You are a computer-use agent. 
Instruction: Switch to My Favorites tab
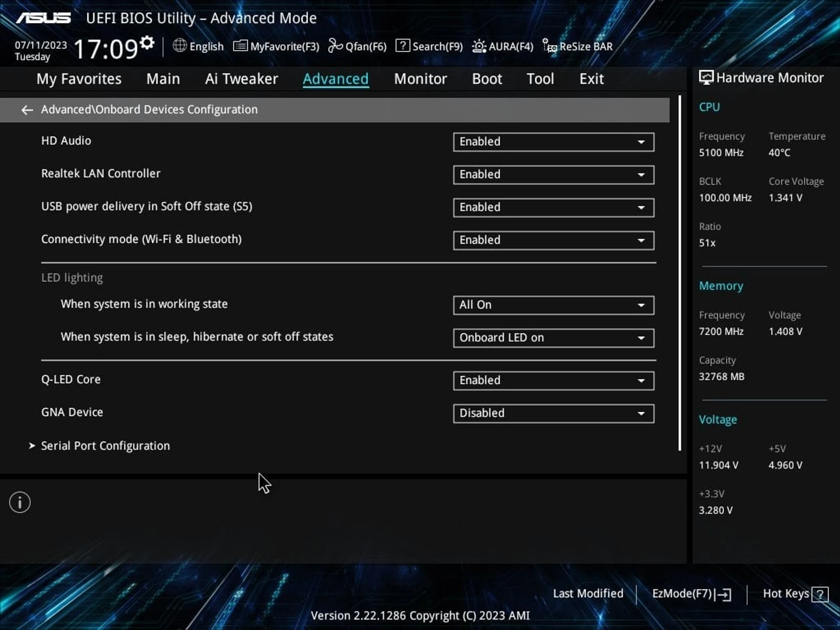pos(79,79)
